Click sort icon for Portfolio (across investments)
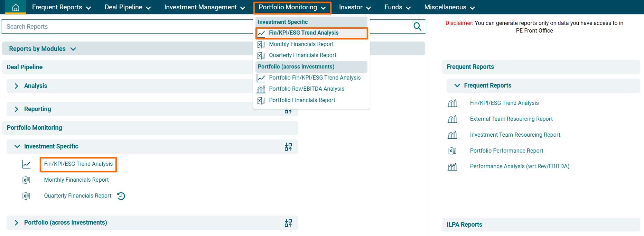The width and height of the screenshot is (644, 236). click(288, 223)
